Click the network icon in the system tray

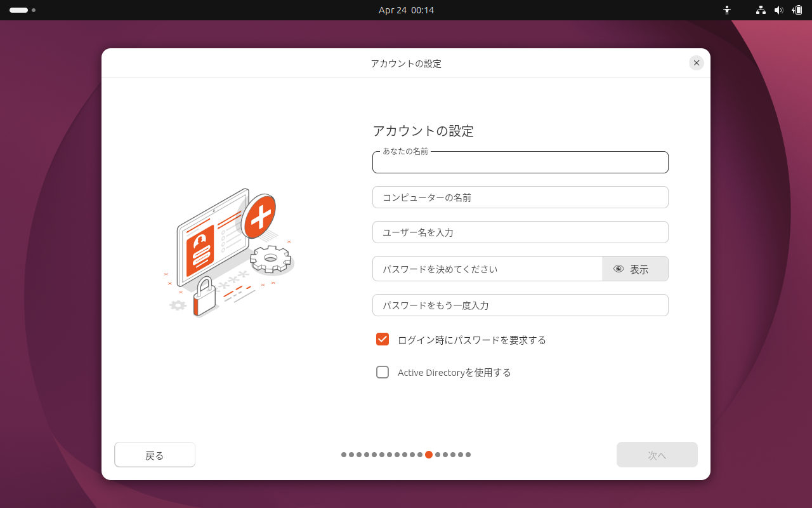[760, 10]
